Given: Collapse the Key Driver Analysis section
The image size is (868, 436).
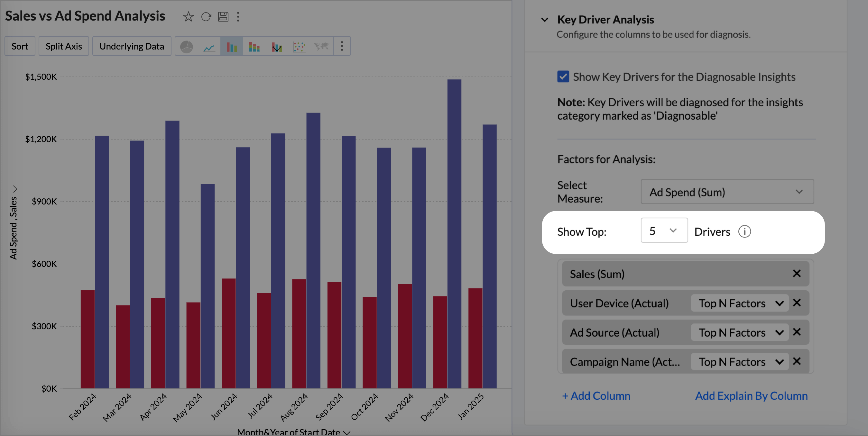Looking at the screenshot, I should [545, 20].
